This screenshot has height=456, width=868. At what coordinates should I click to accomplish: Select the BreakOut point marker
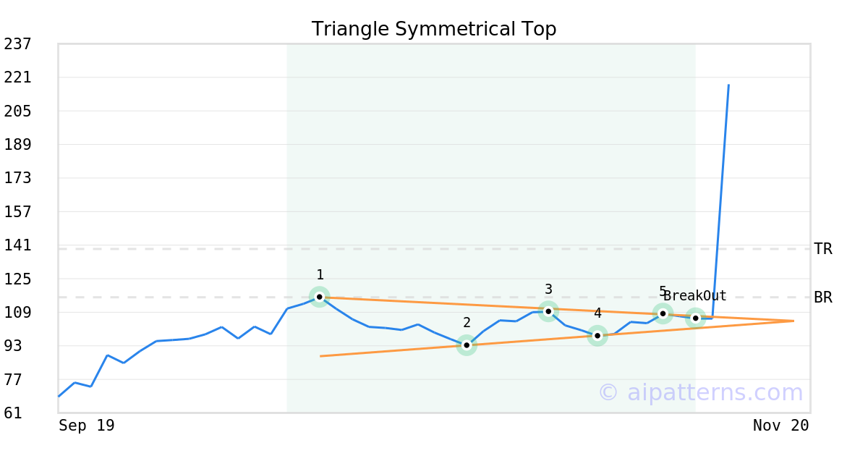695,318
